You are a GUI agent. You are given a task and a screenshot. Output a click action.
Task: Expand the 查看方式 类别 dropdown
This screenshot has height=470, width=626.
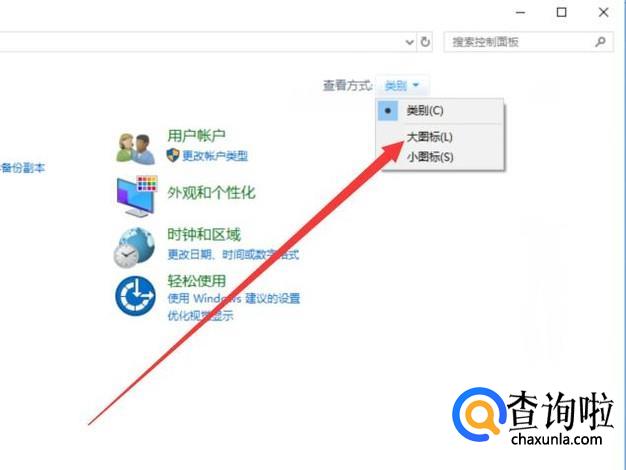(x=401, y=85)
